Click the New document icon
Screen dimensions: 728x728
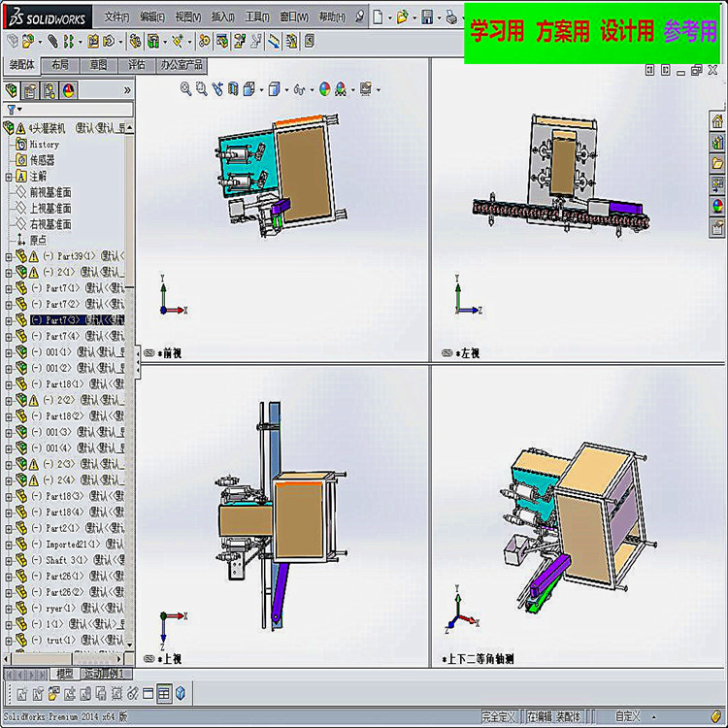point(378,17)
